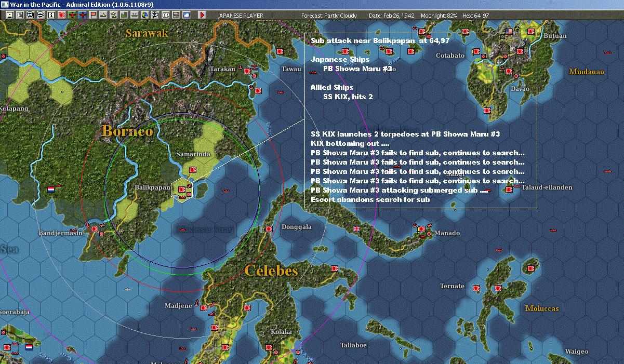Select the US flag on Mindanao

pos(509,32)
